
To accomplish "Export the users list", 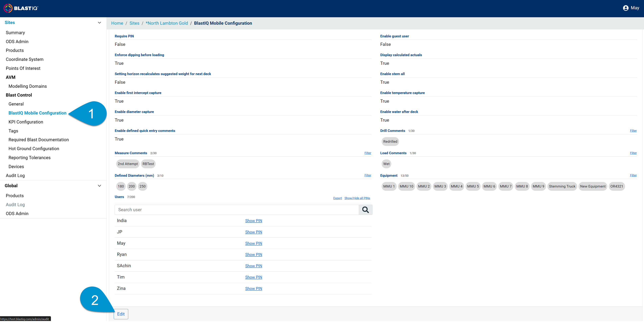I will point(337,198).
